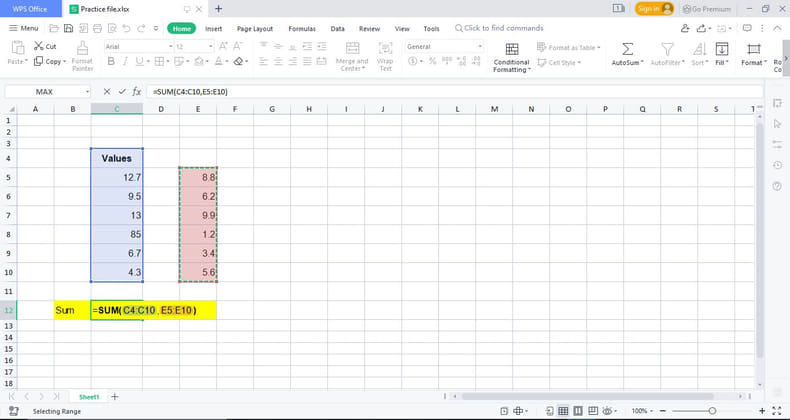Toggle Italic formatting

(x=125, y=61)
